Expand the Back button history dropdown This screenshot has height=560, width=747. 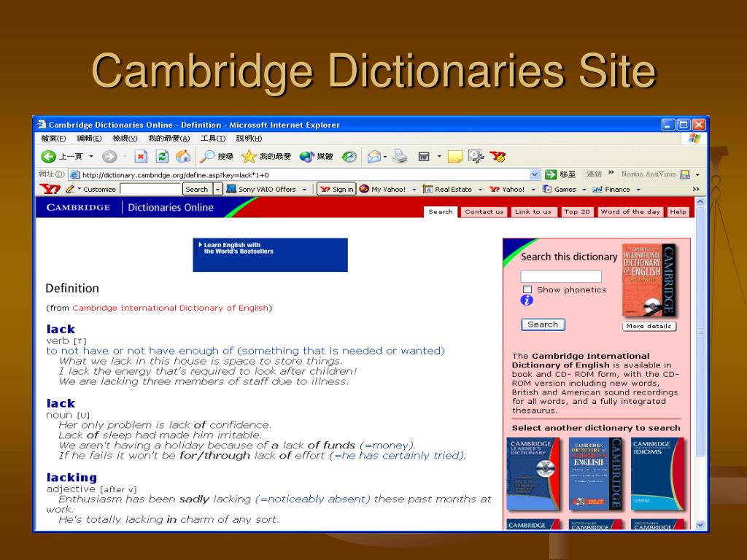(91, 156)
